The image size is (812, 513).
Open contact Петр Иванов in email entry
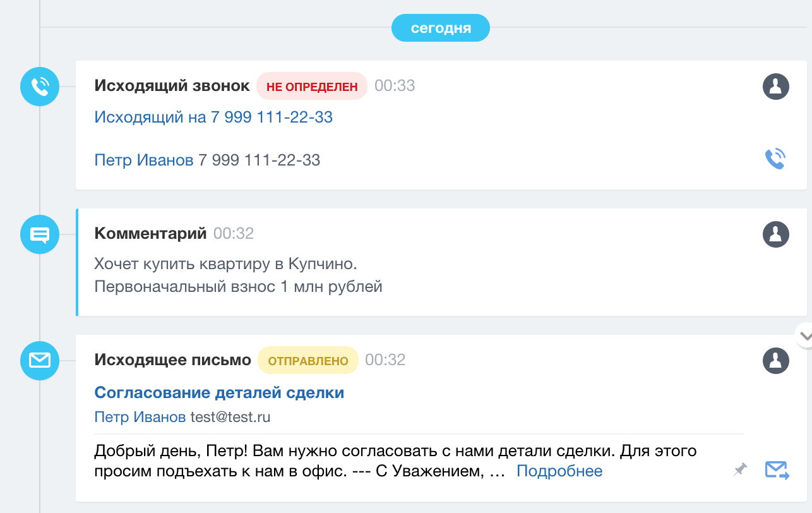click(x=140, y=417)
